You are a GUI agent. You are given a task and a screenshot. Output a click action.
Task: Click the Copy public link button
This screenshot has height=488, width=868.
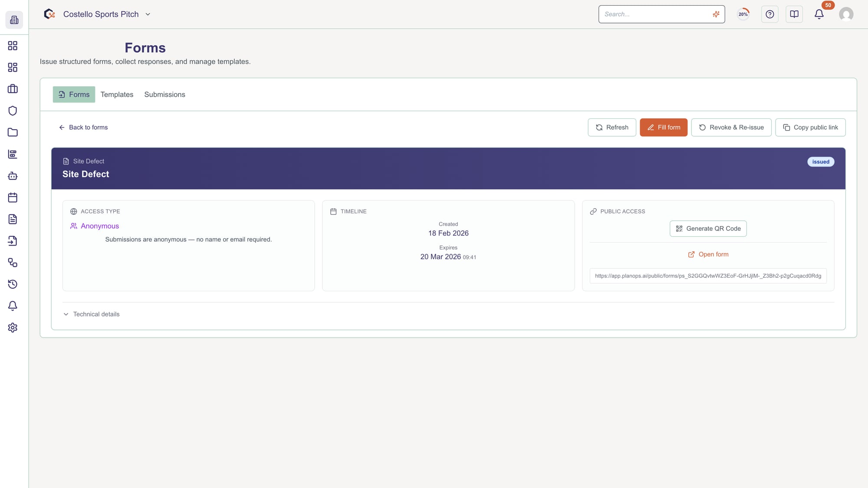pos(810,127)
